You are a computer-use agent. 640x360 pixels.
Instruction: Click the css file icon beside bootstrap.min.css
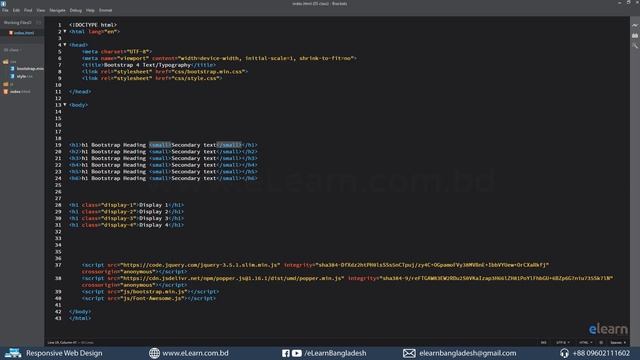point(12,69)
